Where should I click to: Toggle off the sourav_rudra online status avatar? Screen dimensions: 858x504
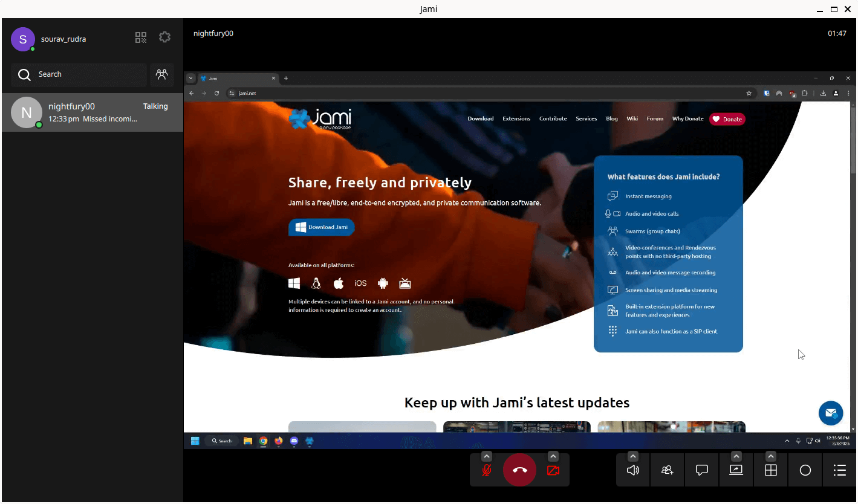23,39
